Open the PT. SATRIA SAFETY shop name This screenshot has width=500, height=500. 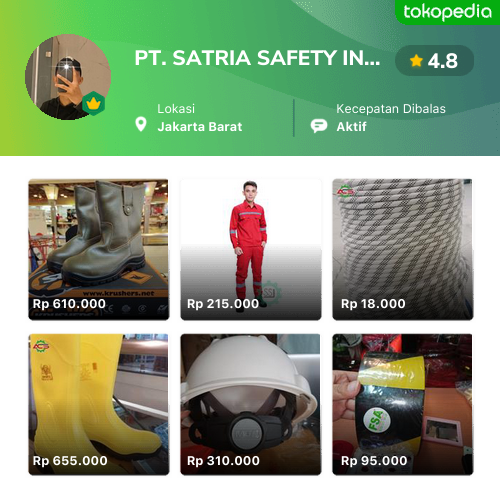point(257,58)
